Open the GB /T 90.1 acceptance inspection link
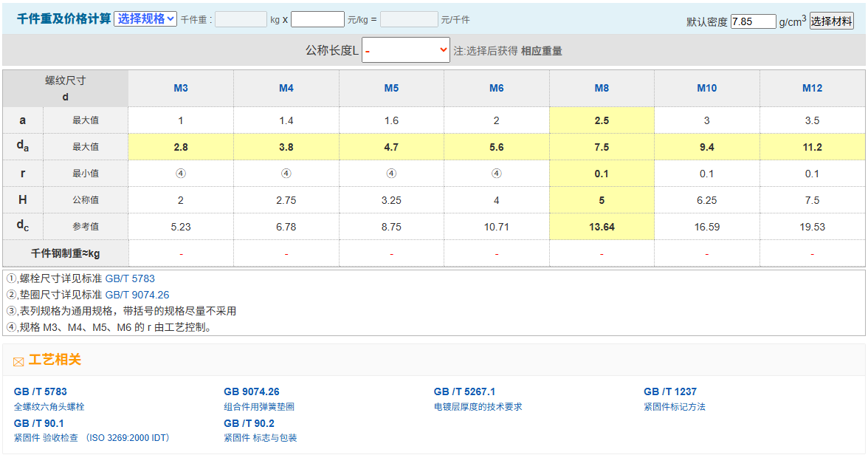Screen dimensions: 868x455 38,423
